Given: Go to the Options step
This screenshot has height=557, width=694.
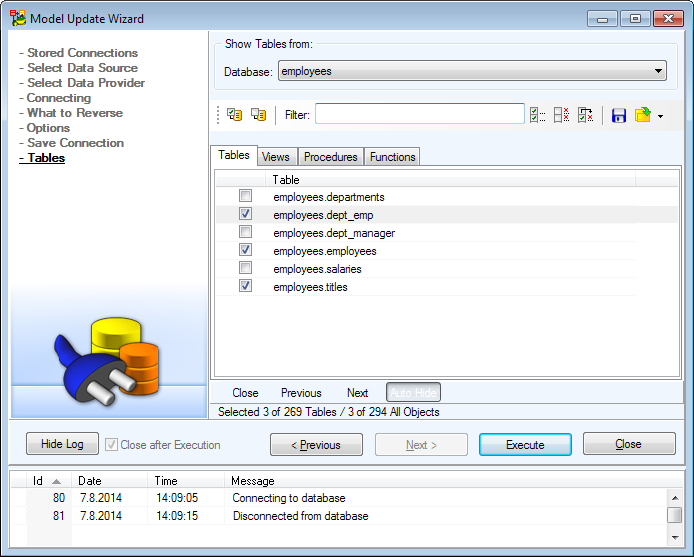Looking at the screenshot, I should pyautogui.click(x=48, y=128).
